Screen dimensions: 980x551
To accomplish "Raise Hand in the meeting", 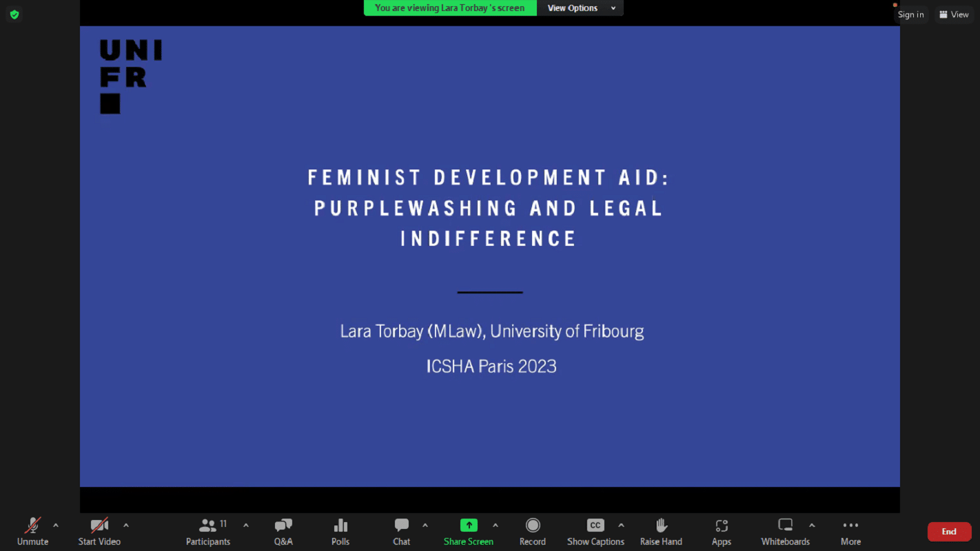I will [661, 531].
